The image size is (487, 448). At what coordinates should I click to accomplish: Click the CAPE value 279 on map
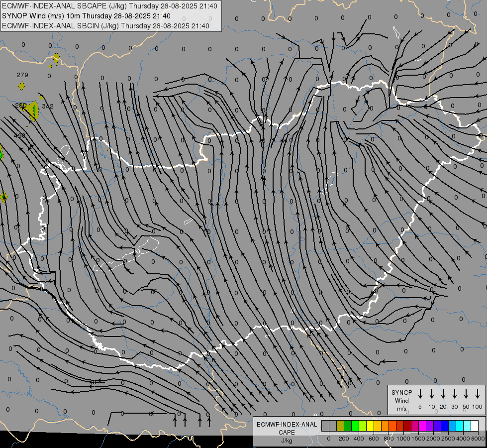(22, 75)
